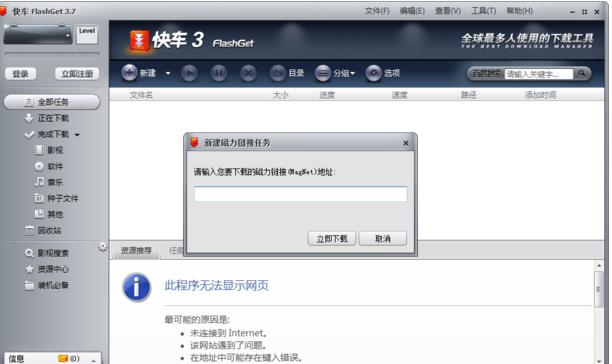612x364 pixels.
Task: Open the 分组 grouping dropdown
Action: 335,73
